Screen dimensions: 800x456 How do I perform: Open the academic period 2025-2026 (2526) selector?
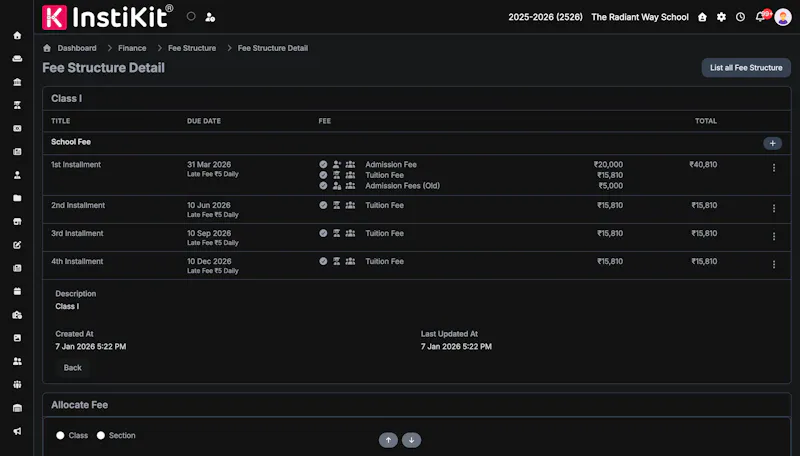coord(545,17)
